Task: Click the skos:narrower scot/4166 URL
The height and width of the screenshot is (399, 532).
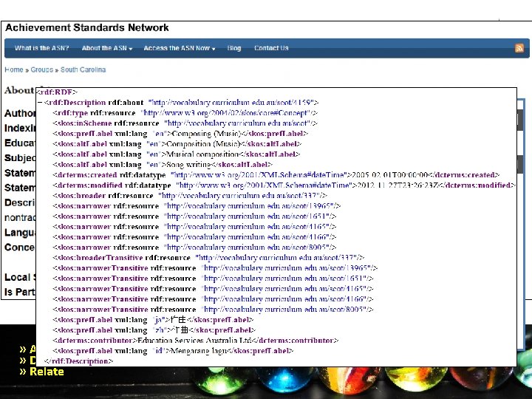Action: pos(247,237)
